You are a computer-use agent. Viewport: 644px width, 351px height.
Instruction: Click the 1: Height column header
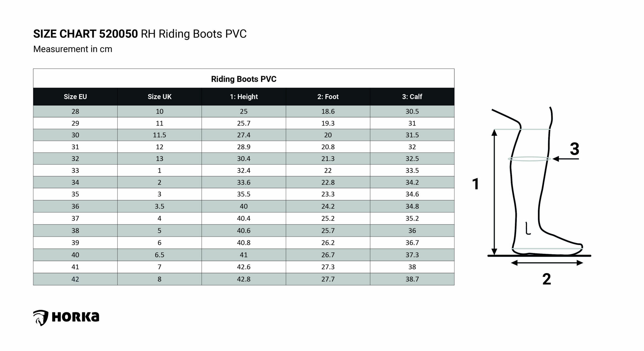(244, 97)
